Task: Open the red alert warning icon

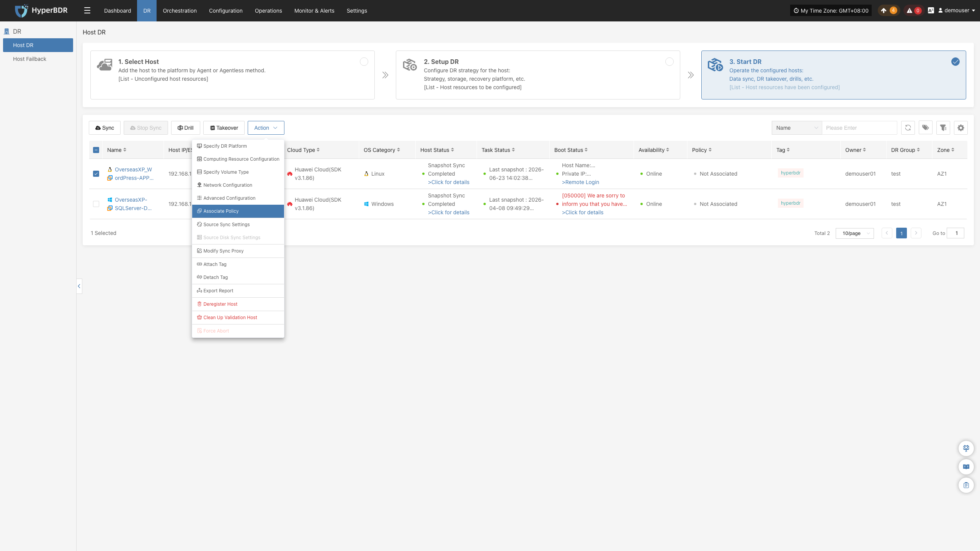Action: (910, 11)
